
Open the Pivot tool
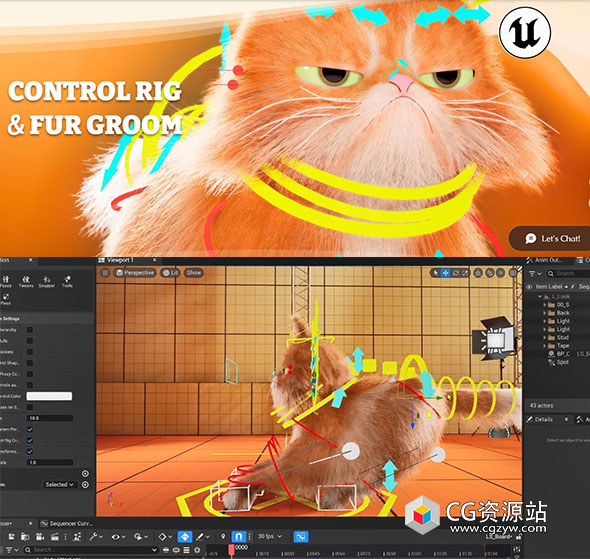coord(5,299)
